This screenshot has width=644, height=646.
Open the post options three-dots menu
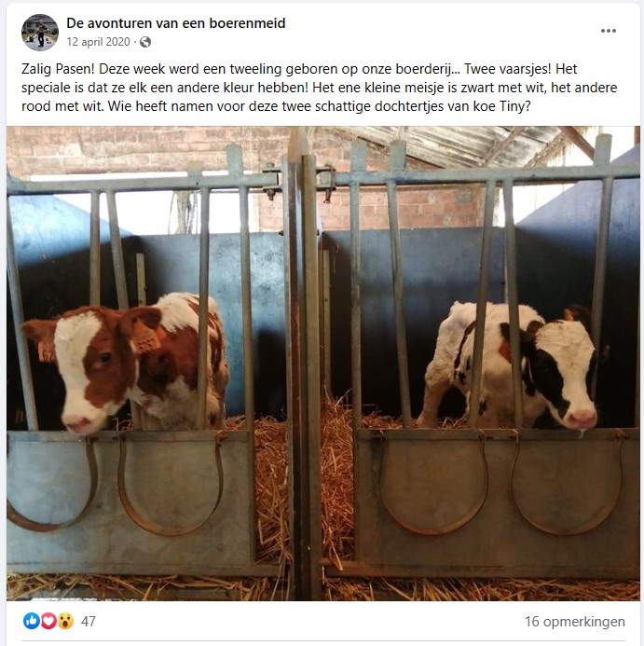[x=609, y=31]
